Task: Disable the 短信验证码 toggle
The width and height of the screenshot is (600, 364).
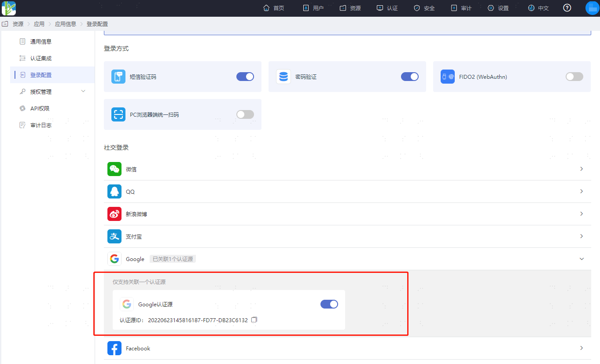Action: 245,77
